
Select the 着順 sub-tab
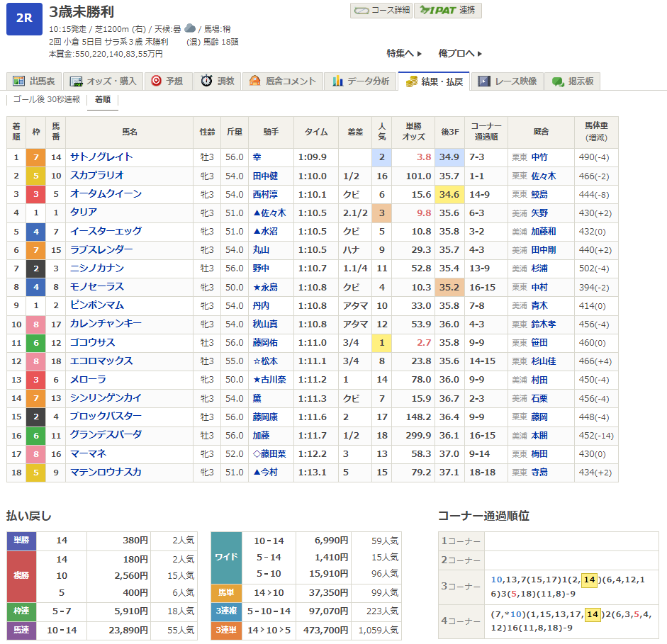[102, 100]
